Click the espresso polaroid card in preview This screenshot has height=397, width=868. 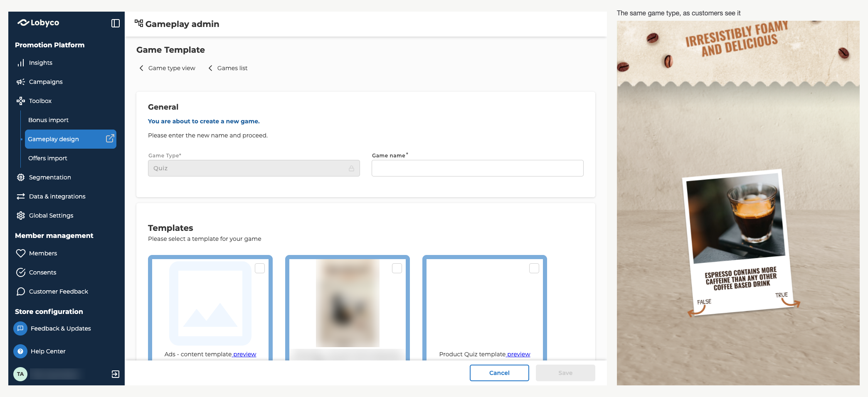tap(737, 242)
